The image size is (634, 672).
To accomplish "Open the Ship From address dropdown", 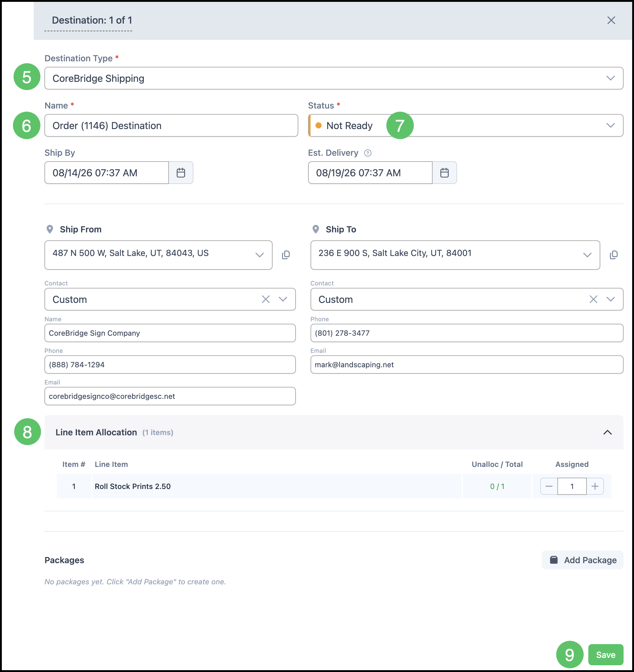I will pos(158,255).
